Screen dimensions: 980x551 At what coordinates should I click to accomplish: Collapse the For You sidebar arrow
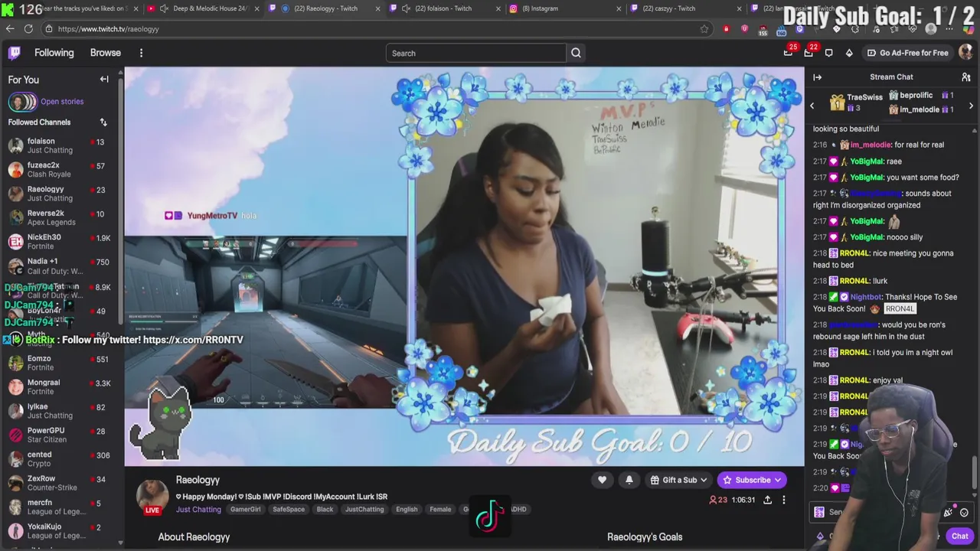pos(104,80)
